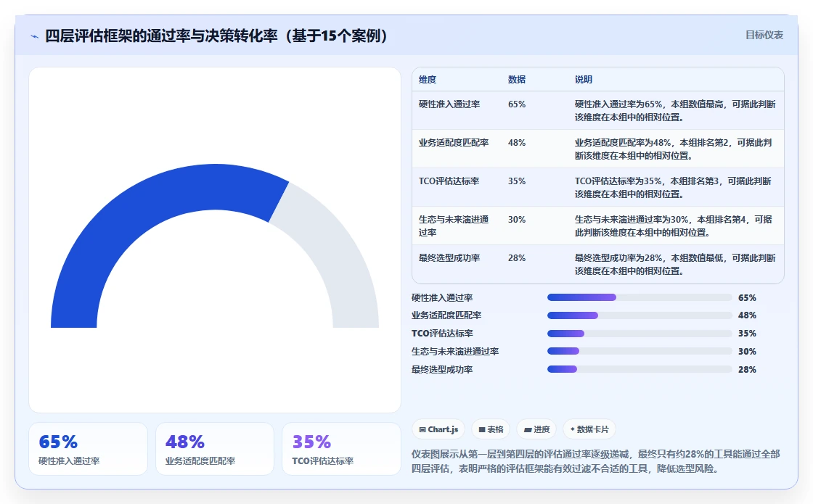Click the 65% value beside the progress bar
This screenshot has width=813, height=504.
click(x=747, y=297)
